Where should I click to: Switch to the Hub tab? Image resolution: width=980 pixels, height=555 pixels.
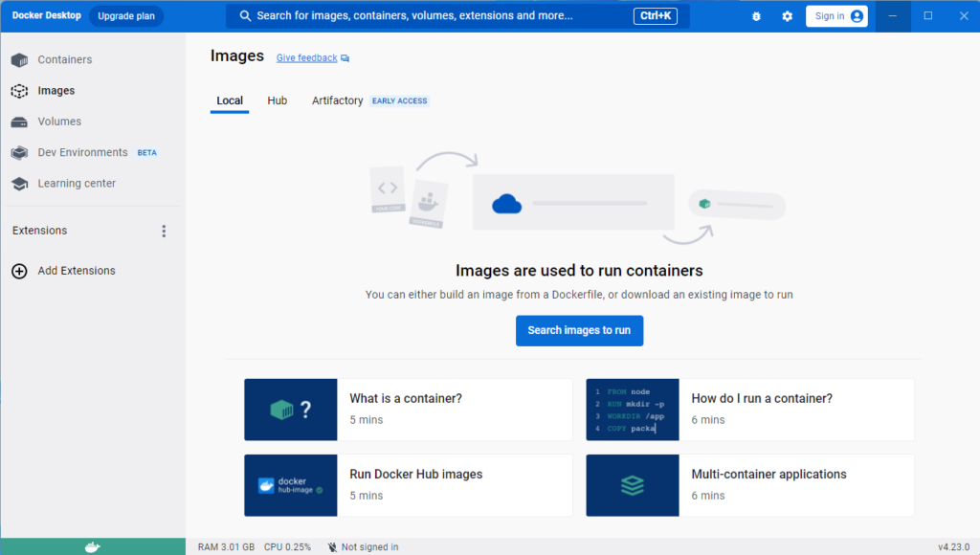click(x=278, y=100)
